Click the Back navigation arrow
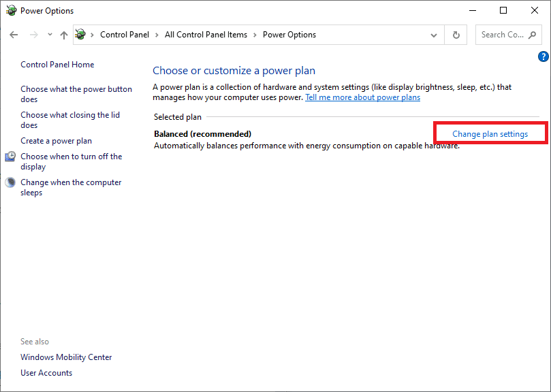This screenshot has width=551, height=392. click(x=14, y=35)
